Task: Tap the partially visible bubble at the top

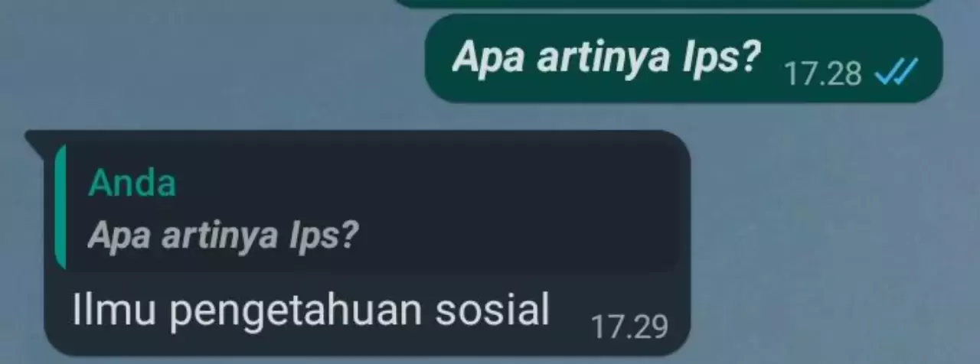Action: point(666,4)
